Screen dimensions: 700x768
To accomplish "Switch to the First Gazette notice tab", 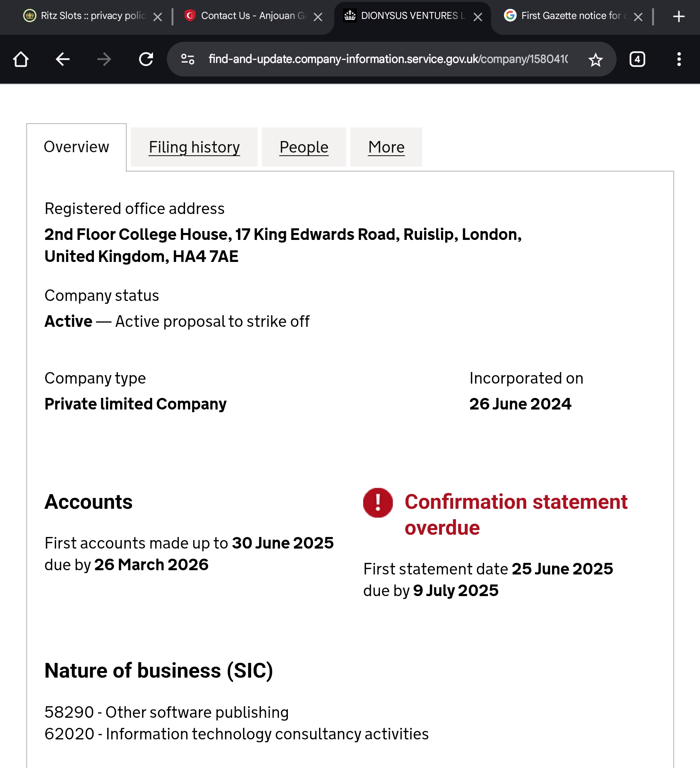I will pyautogui.click(x=568, y=16).
